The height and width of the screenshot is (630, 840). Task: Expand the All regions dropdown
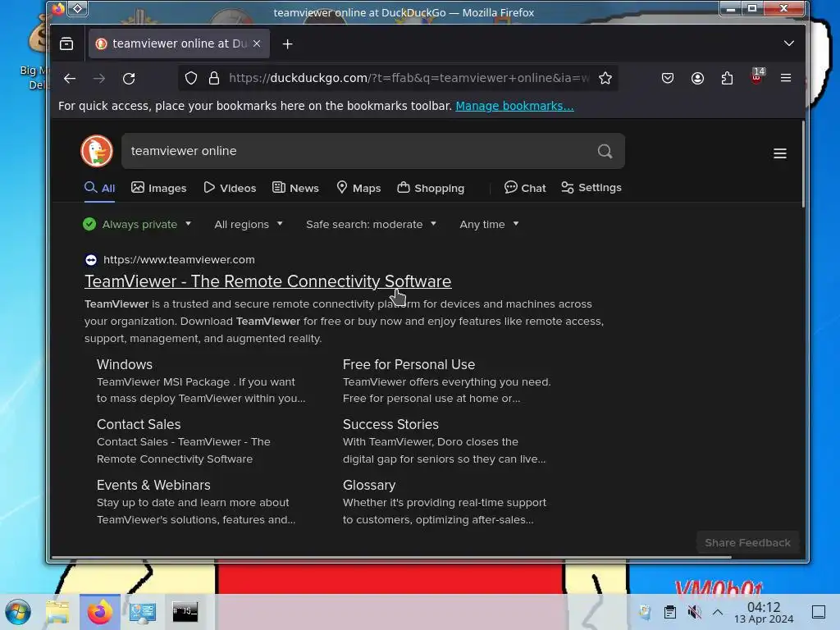point(248,225)
